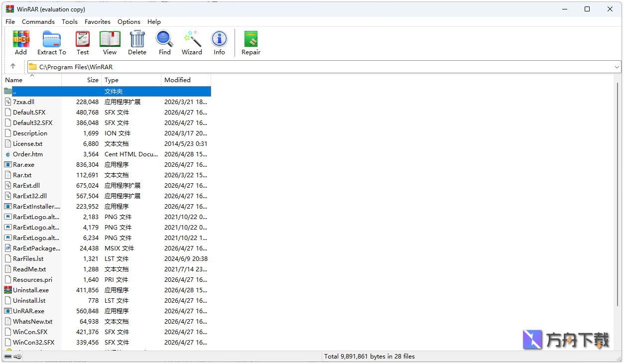Select Default32.SFX file name
This screenshot has height=364, width=624.
pos(32,122)
